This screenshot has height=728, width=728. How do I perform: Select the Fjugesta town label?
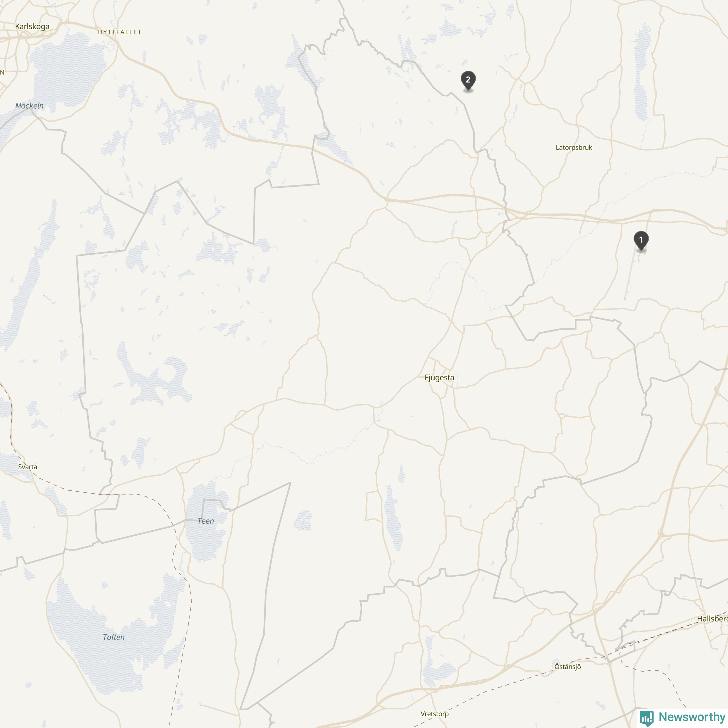(439, 378)
